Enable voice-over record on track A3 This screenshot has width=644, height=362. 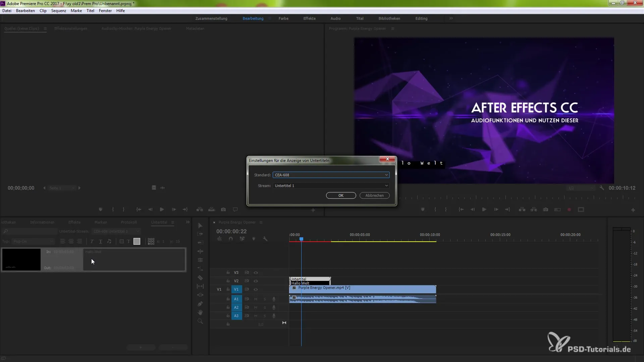[x=274, y=316]
